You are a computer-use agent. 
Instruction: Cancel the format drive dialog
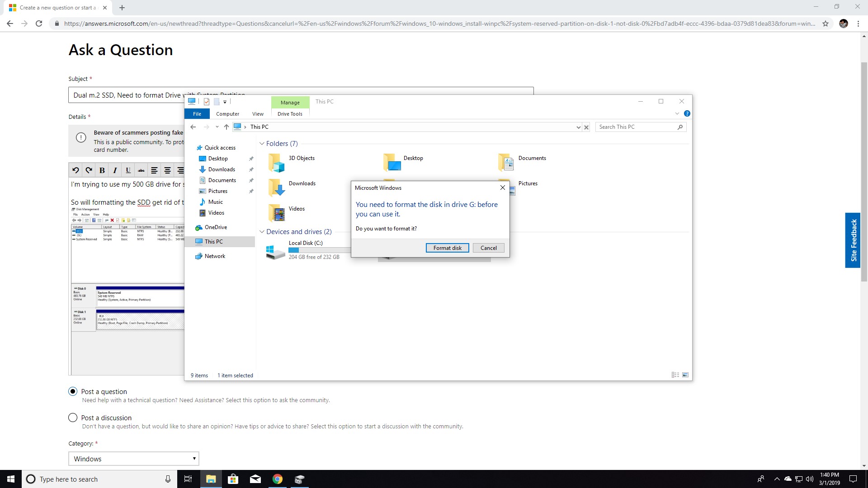point(488,248)
